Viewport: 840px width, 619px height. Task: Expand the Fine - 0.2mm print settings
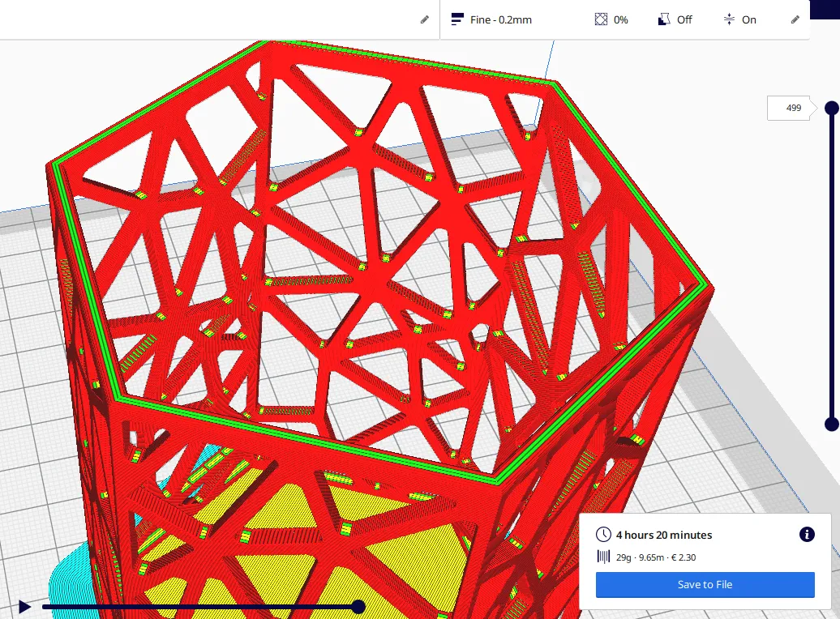(x=501, y=19)
